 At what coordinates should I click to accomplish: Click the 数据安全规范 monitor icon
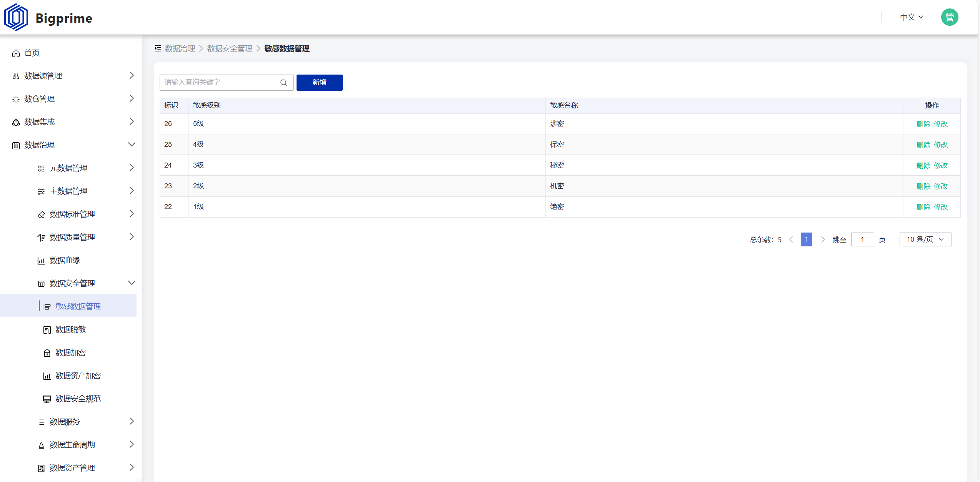(47, 399)
